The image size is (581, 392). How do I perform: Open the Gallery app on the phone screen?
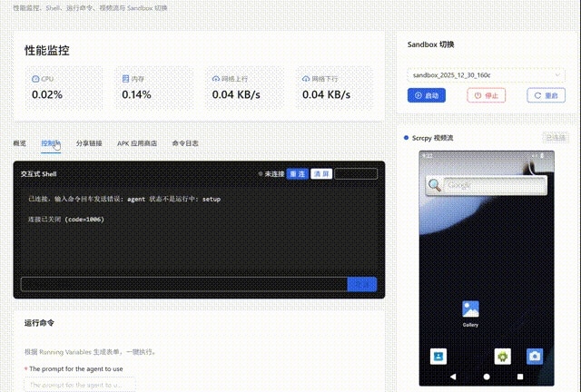pos(470,313)
